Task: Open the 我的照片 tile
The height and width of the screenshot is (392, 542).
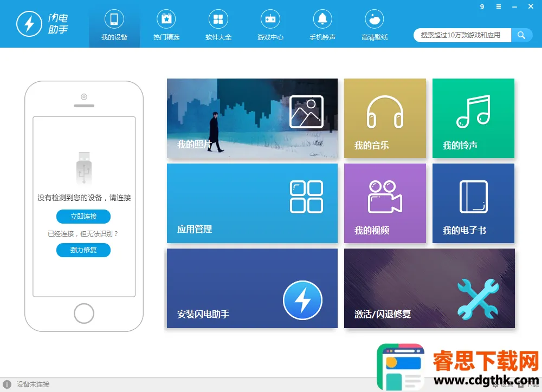Action: tap(252, 118)
